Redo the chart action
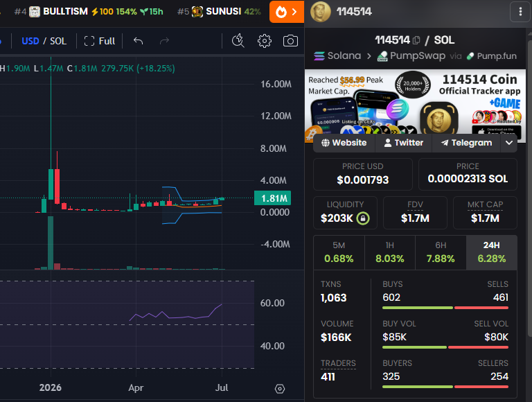532x402 pixels. pyautogui.click(x=164, y=41)
